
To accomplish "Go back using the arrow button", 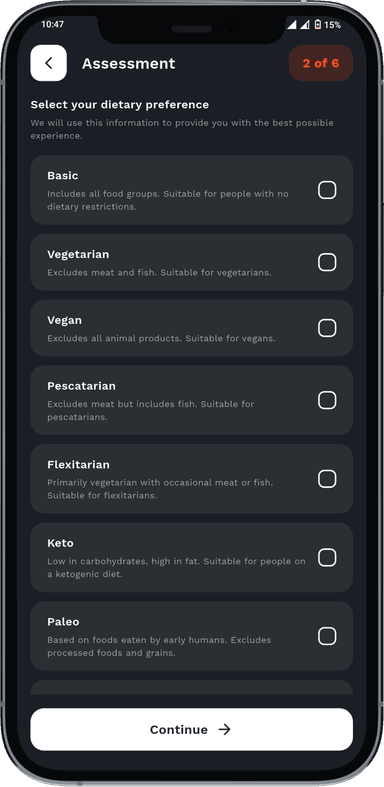I will pos(49,63).
